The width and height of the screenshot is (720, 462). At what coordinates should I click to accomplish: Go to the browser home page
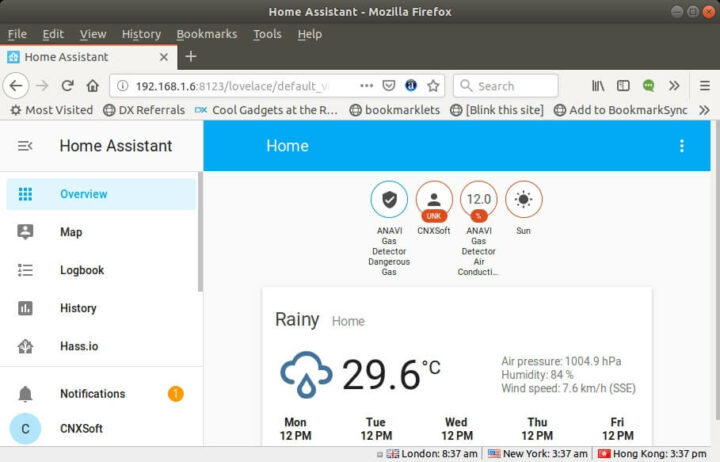coord(93,86)
